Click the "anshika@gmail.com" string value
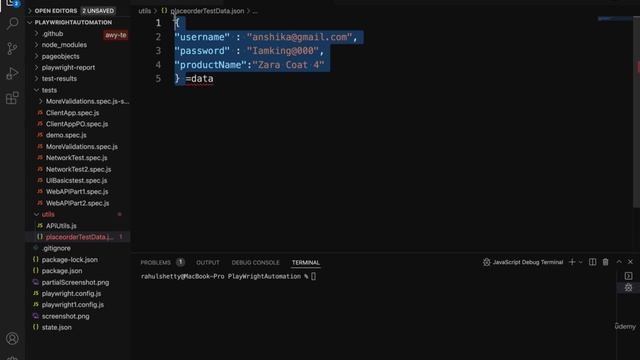The width and height of the screenshot is (640, 360). coord(299,37)
